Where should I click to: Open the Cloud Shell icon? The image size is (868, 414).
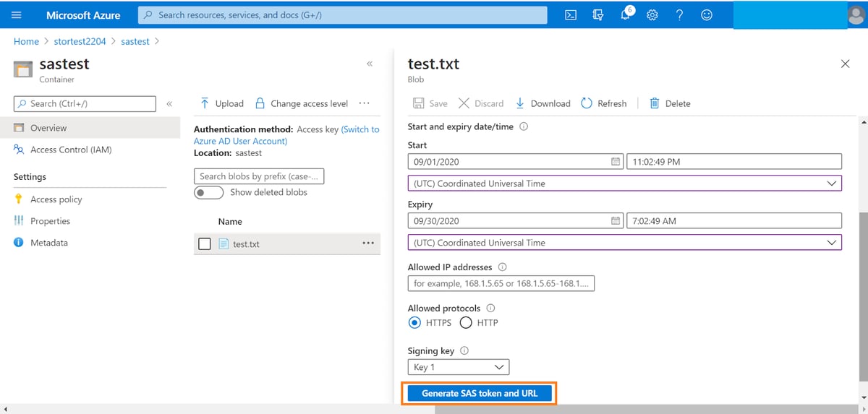point(571,14)
